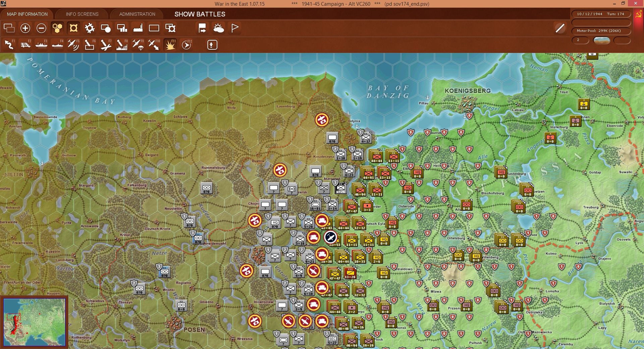The image size is (644, 349).
Task: Click the STETTIN city label
Action: (x=14, y=175)
